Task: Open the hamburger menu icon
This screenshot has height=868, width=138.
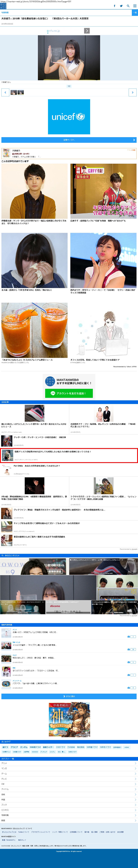Action: click(x=135, y=6)
